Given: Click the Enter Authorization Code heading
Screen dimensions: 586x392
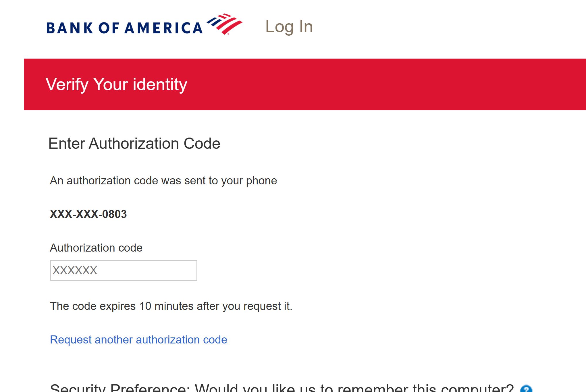Looking at the screenshot, I should tap(134, 143).
